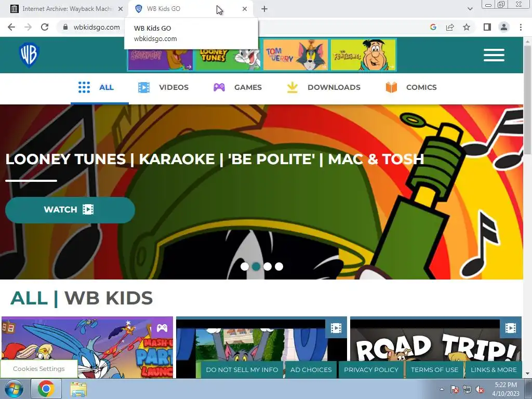This screenshot has height=399, width=532.
Task: Open the Road Trip video thumbnail
Action: [436, 339]
